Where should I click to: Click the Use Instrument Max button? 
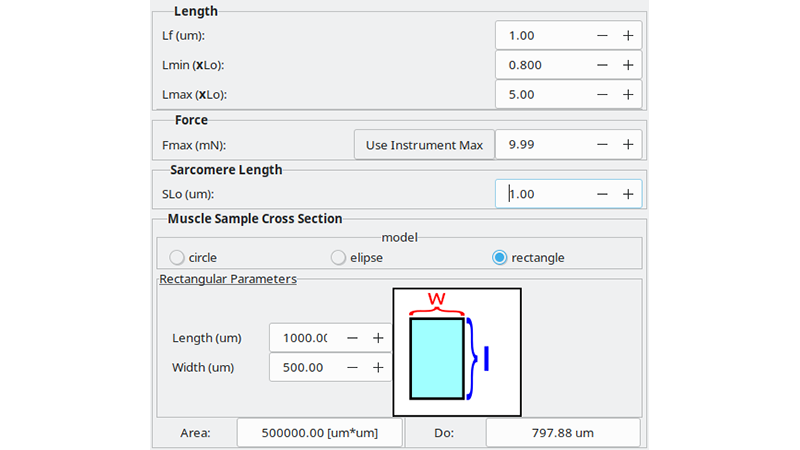(424, 145)
